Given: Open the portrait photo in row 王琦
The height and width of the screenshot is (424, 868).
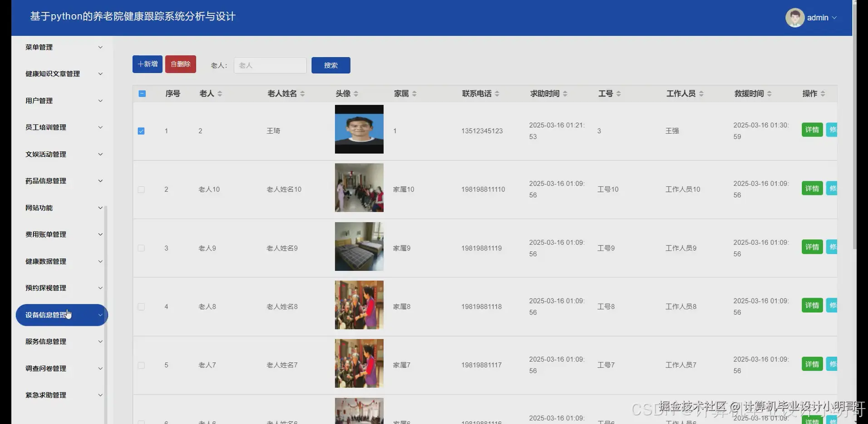Looking at the screenshot, I should (x=359, y=129).
